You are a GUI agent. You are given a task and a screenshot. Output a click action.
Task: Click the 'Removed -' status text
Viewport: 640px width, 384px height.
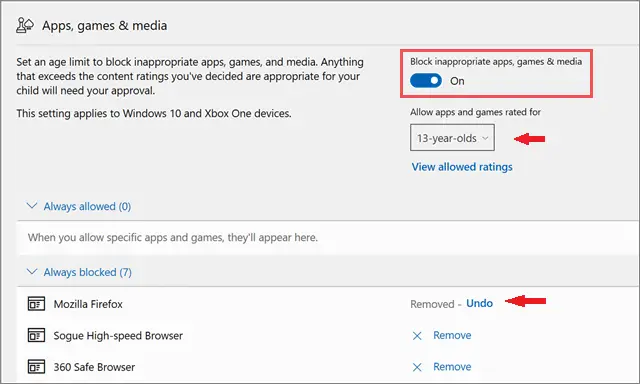pos(436,304)
